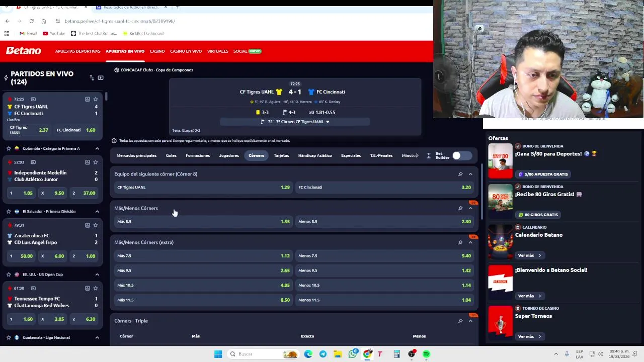
Task: Open stats icon for Tennessee Tempo FC match
Action: click(x=88, y=288)
